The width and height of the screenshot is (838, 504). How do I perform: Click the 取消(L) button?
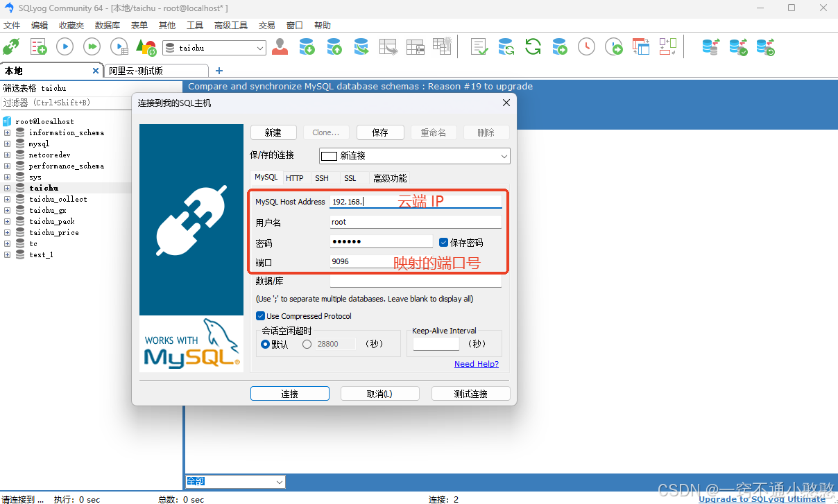pyautogui.click(x=380, y=394)
